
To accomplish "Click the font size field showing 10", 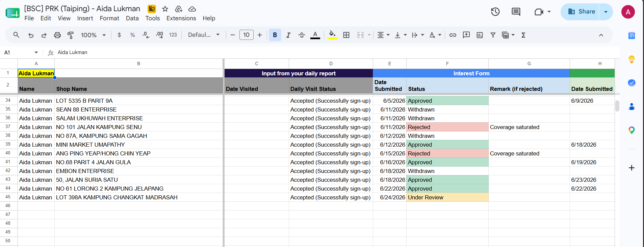I will click(x=246, y=35).
